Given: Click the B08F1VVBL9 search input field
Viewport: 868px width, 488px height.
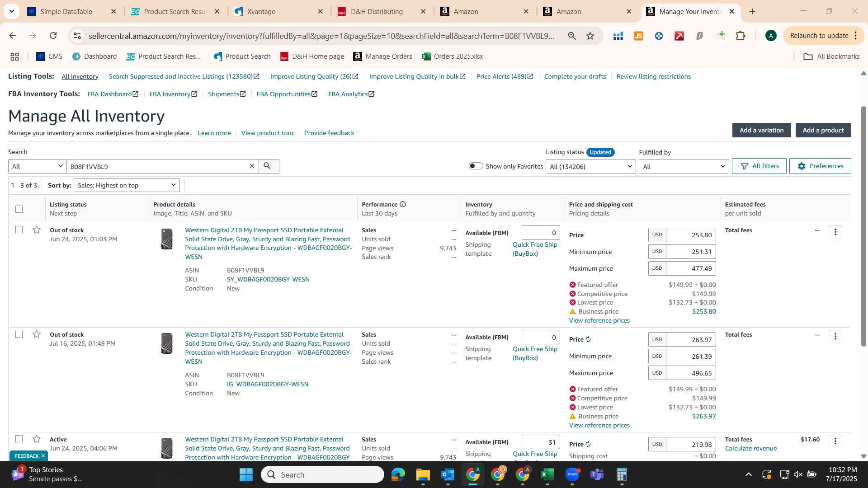Looking at the screenshot, I should pyautogui.click(x=157, y=166).
